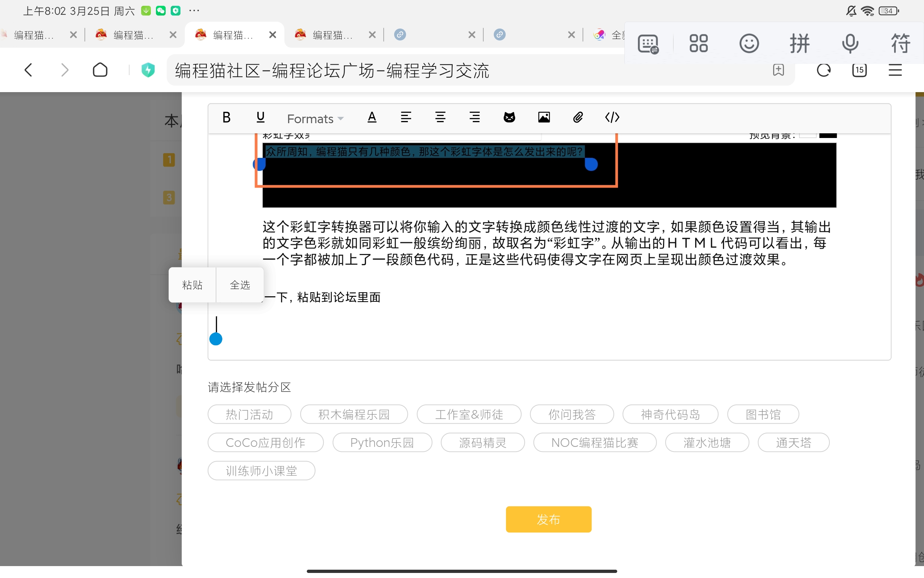Select the 神奇代码岛 section
The image size is (924, 578).
[x=671, y=414]
